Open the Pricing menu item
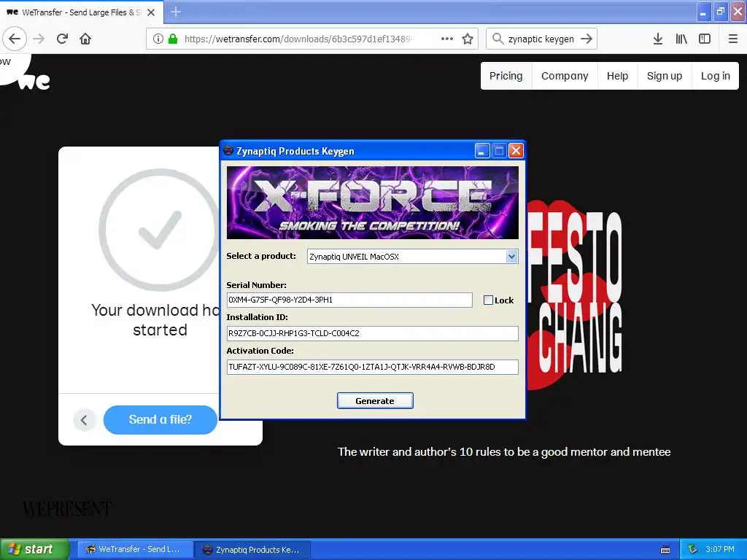Screen dimensions: 747x560 point(506,76)
